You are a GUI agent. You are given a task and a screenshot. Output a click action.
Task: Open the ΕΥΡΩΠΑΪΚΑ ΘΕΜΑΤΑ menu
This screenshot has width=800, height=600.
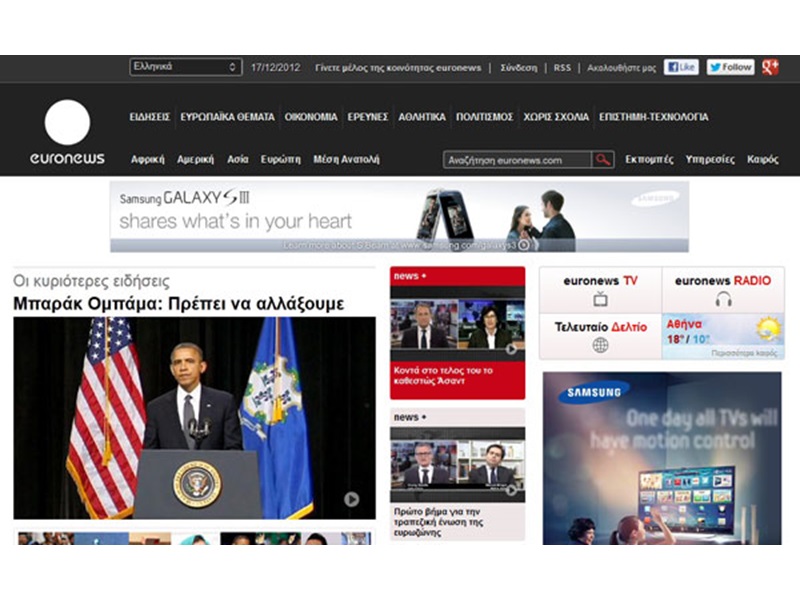coord(227,117)
